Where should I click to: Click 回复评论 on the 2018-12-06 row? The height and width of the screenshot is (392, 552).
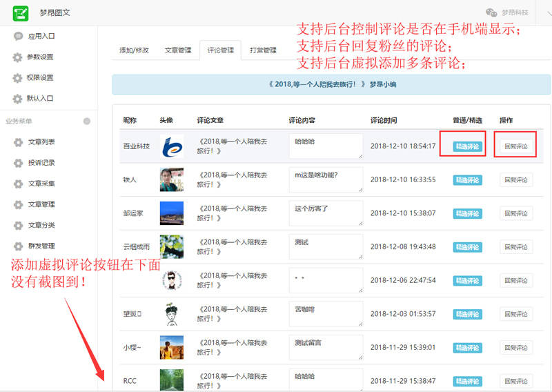click(516, 280)
